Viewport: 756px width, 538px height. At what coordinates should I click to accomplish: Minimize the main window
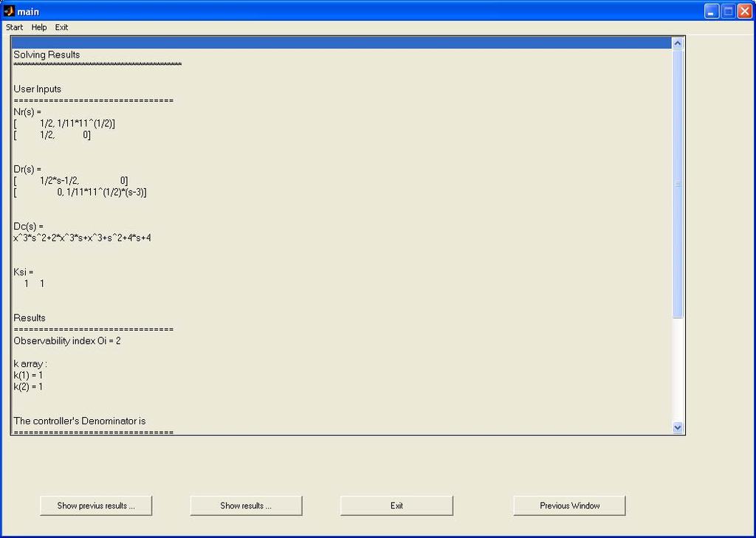[712, 11]
